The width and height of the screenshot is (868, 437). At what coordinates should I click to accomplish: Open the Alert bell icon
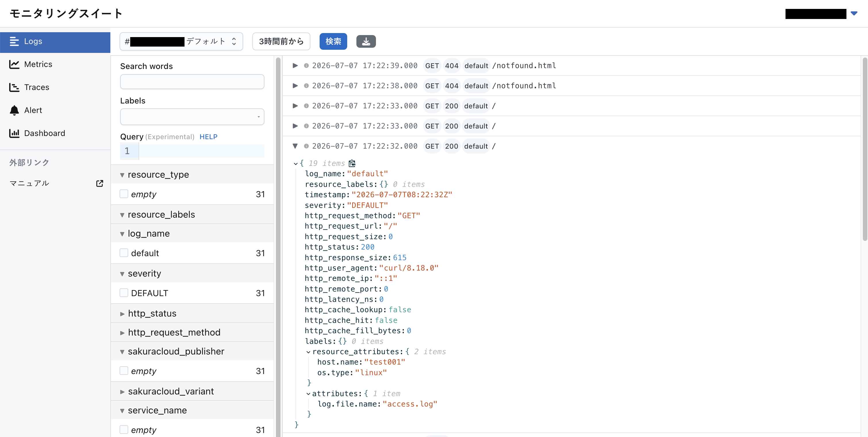pos(14,110)
